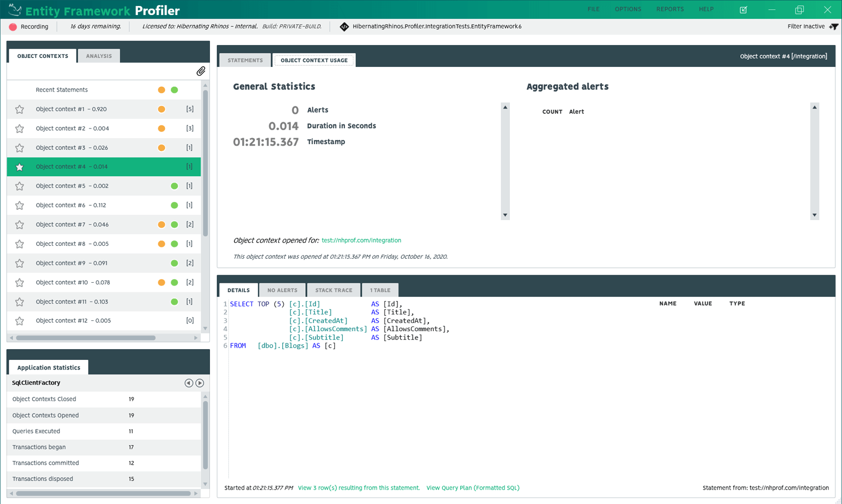Open the FILE menu
The width and height of the screenshot is (842, 504).
click(593, 9)
